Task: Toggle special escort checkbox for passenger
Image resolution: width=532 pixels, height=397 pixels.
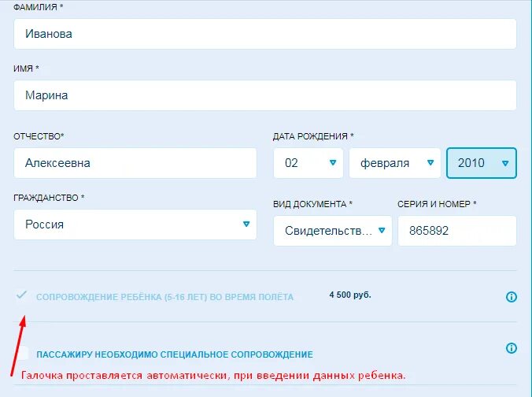Action: click(x=22, y=353)
